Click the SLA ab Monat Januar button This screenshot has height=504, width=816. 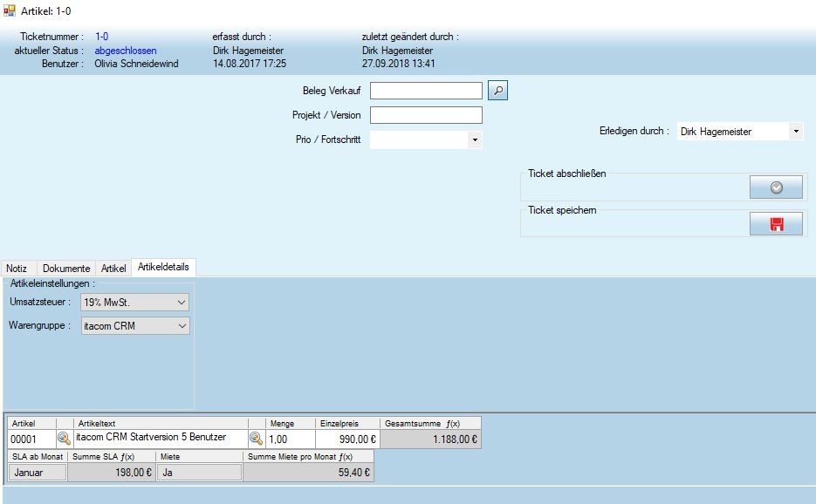pos(38,473)
